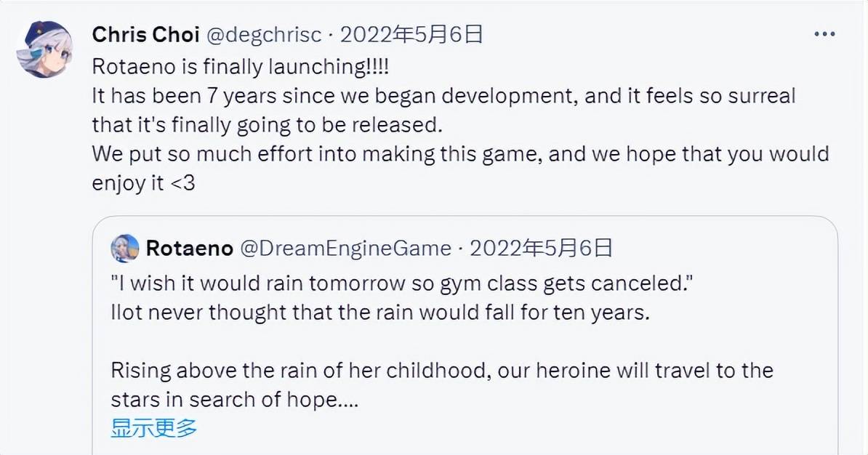Click the "enjoy it <3" text
The width and height of the screenshot is (868, 455).
(x=143, y=183)
